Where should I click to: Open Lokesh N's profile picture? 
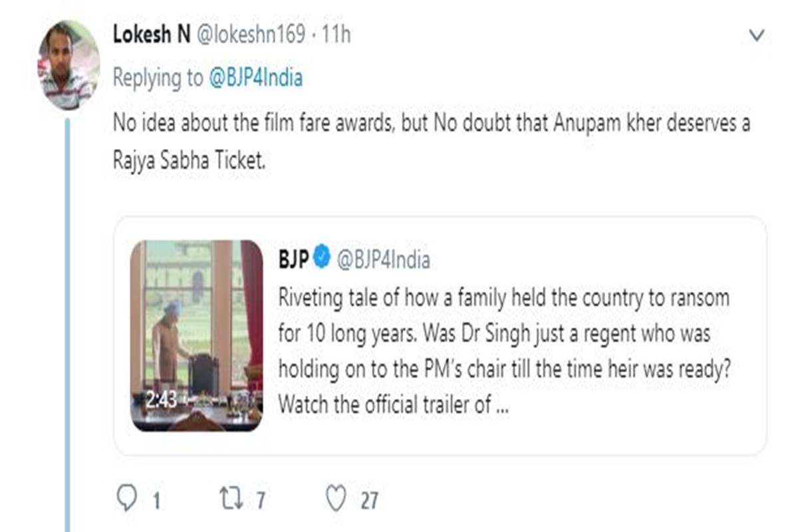point(68,65)
